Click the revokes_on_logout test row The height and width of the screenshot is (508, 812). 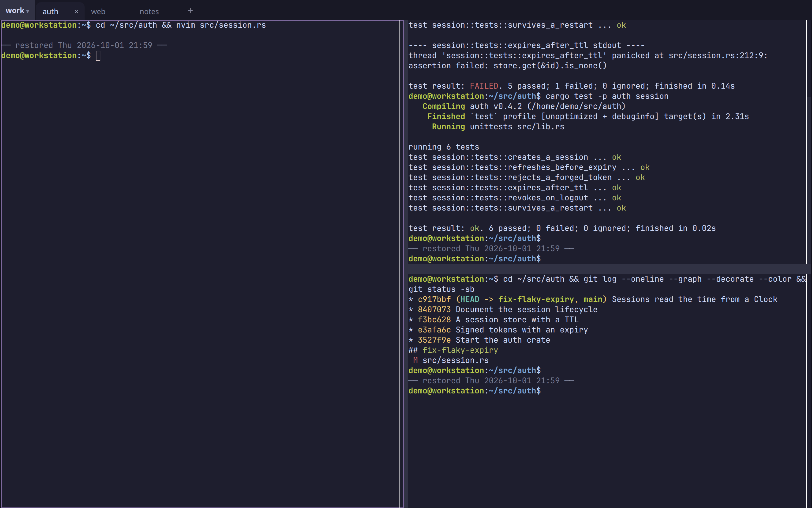tap(515, 198)
